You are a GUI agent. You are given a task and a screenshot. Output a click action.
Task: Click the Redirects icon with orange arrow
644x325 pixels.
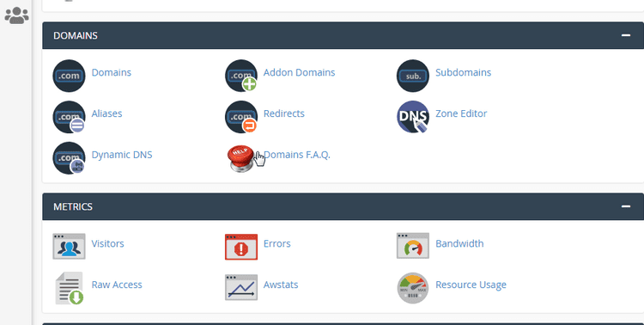241,117
